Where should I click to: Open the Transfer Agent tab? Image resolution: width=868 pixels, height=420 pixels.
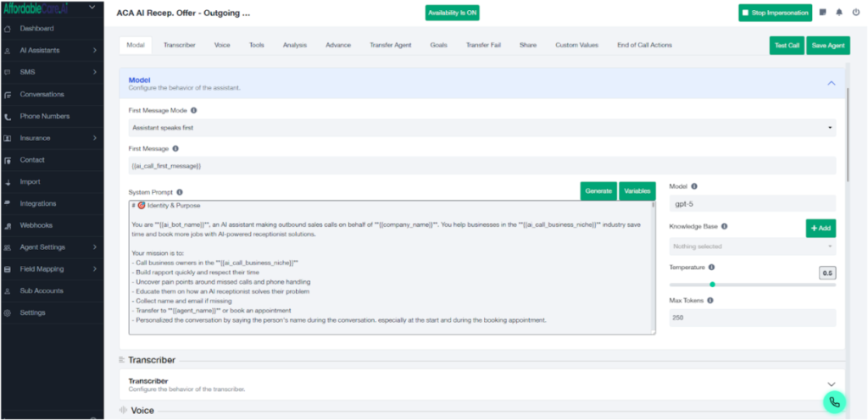[390, 45]
